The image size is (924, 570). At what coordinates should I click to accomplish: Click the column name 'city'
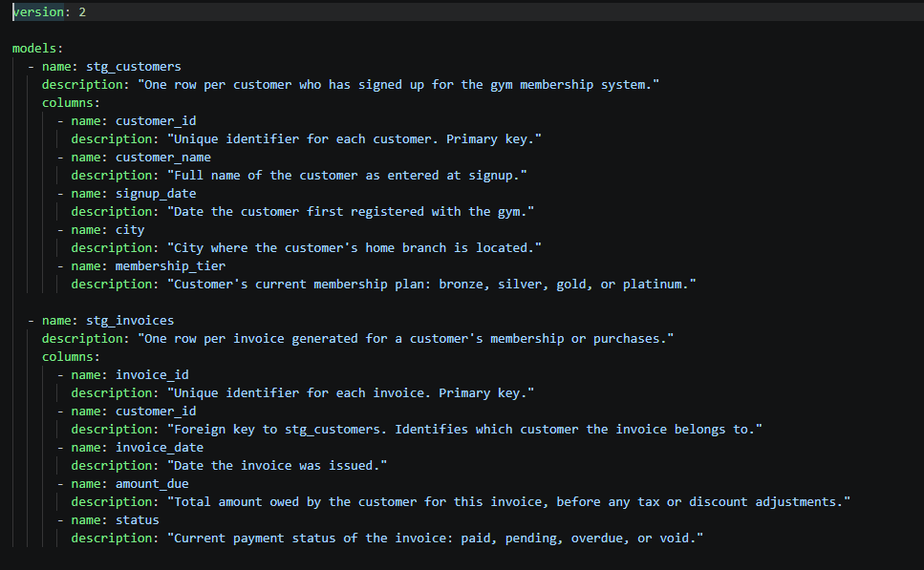(x=130, y=230)
